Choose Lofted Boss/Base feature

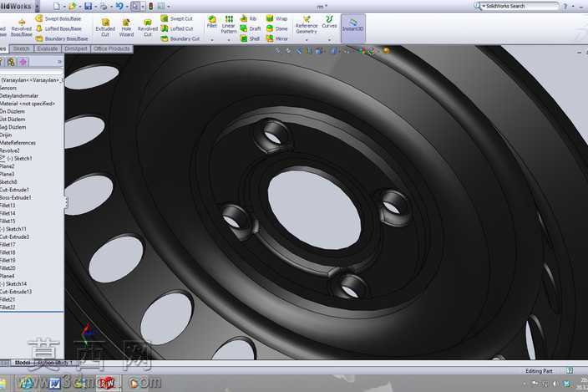[58, 28]
